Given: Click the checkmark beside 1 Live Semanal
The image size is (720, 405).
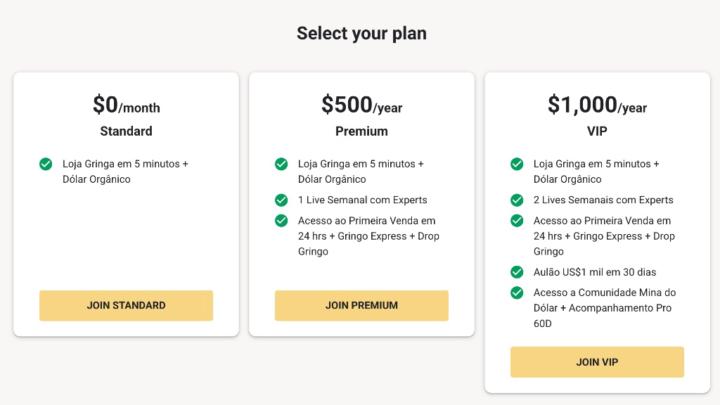Looking at the screenshot, I should [281, 200].
